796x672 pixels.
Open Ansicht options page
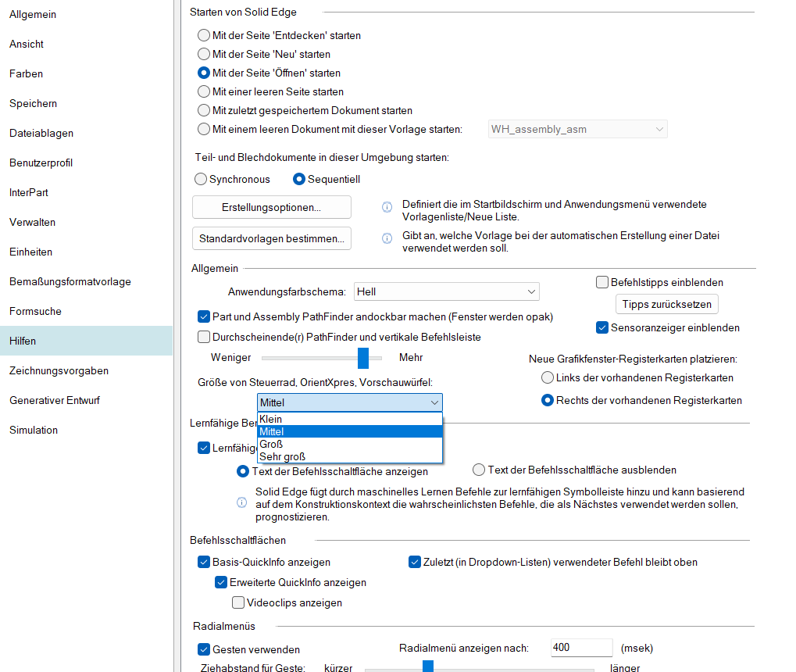pos(86,44)
